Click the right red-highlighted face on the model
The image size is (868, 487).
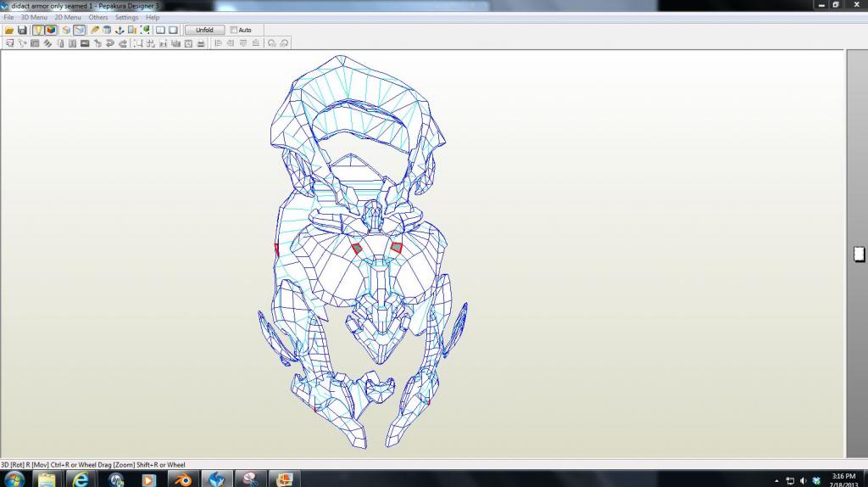[x=397, y=248]
